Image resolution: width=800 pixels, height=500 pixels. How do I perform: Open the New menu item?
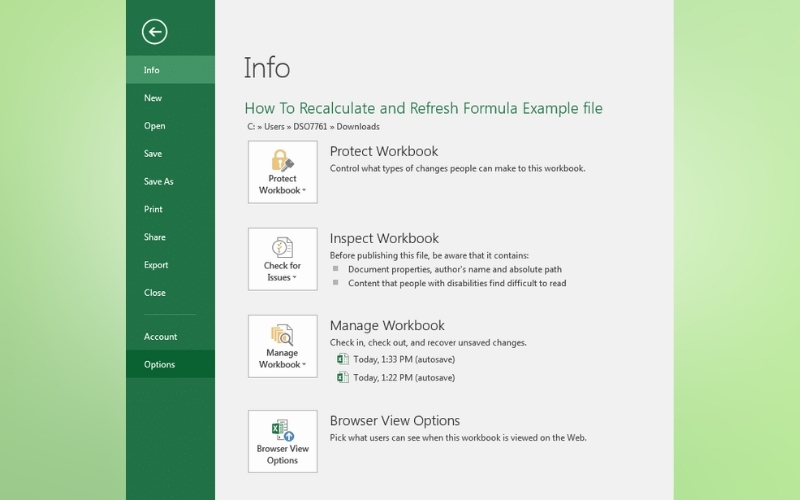153,98
